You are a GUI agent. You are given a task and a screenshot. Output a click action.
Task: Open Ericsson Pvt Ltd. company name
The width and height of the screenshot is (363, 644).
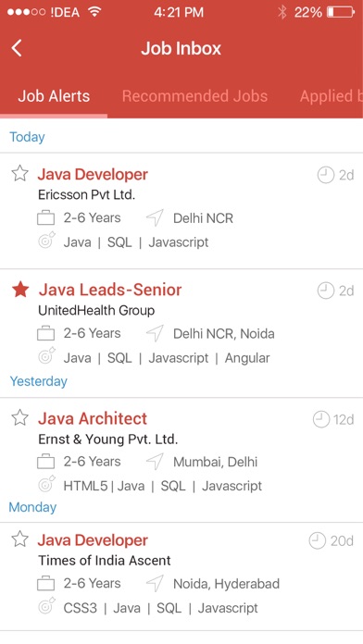87,194
